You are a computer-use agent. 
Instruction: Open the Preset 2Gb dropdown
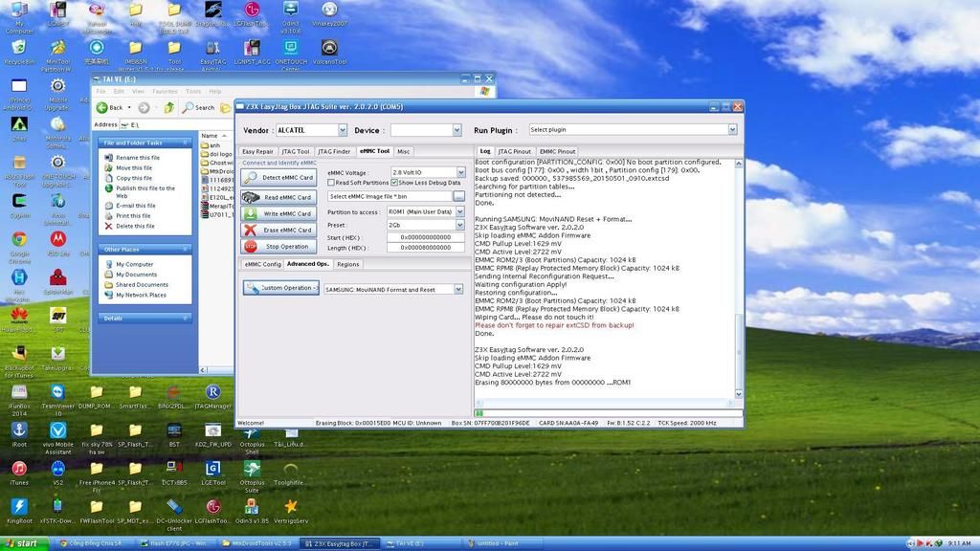(460, 225)
